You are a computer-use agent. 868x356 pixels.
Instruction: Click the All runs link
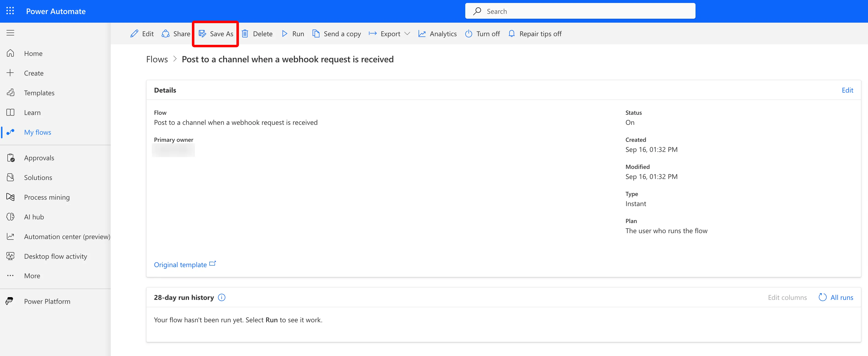(841, 297)
